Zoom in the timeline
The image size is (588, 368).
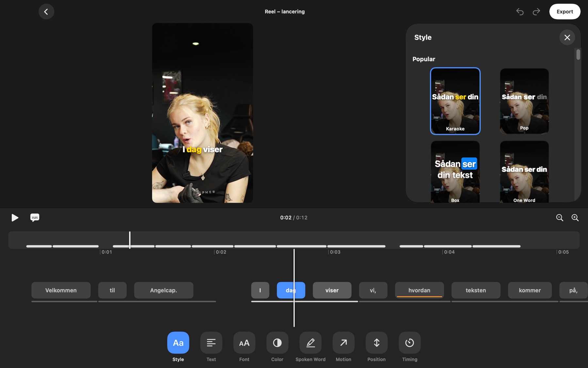pyautogui.click(x=575, y=218)
